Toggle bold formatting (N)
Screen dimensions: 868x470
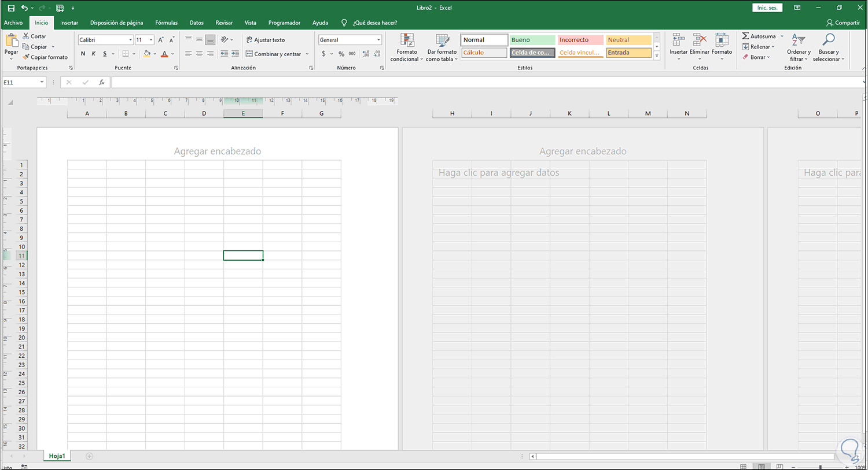click(x=83, y=54)
